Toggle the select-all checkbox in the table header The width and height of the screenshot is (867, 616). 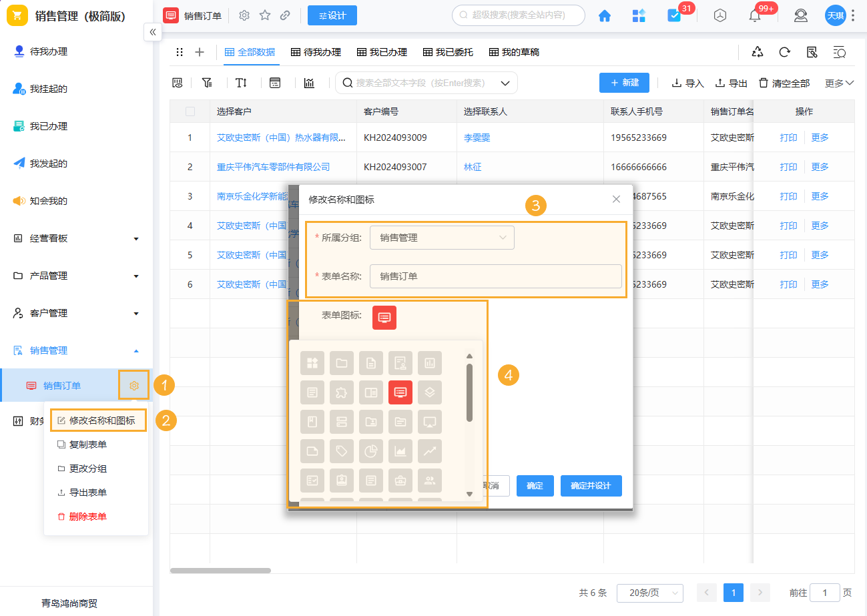(x=190, y=111)
